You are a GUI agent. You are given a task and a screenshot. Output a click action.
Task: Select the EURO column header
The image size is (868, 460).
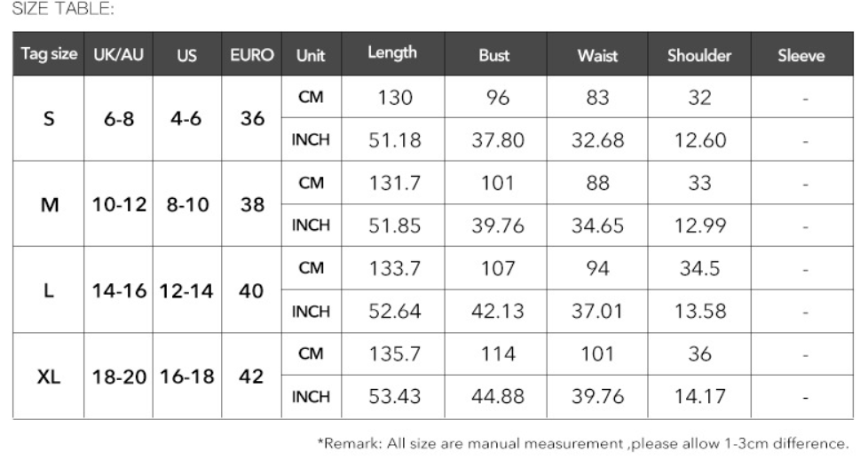click(252, 54)
